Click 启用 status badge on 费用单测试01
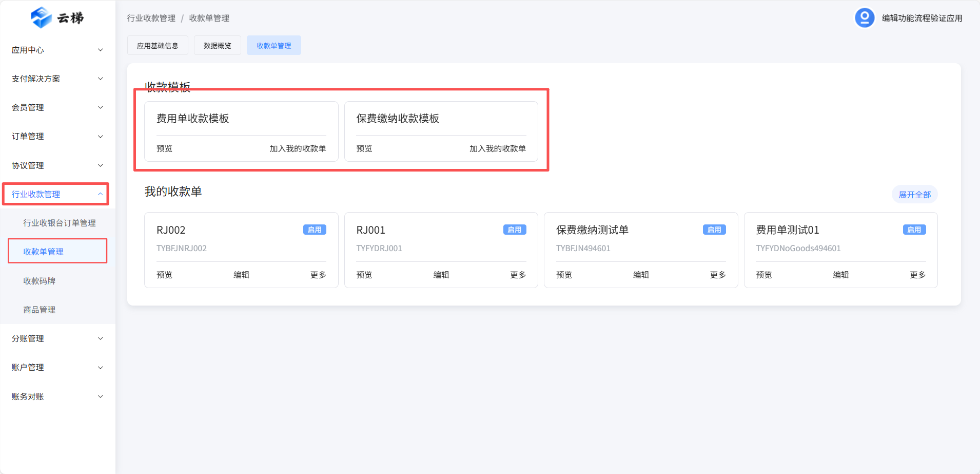 click(x=914, y=230)
